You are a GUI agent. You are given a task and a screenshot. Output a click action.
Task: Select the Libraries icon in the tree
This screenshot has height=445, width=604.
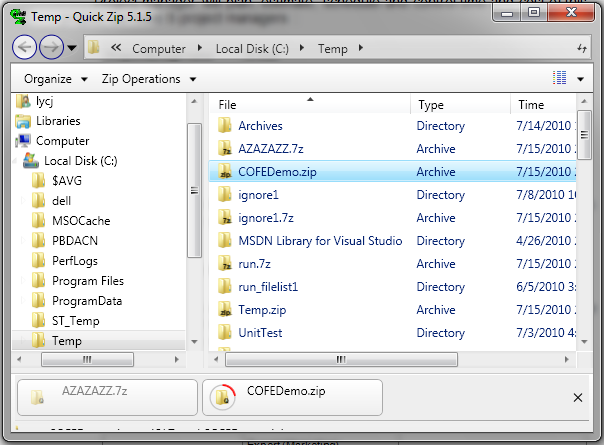(23, 121)
